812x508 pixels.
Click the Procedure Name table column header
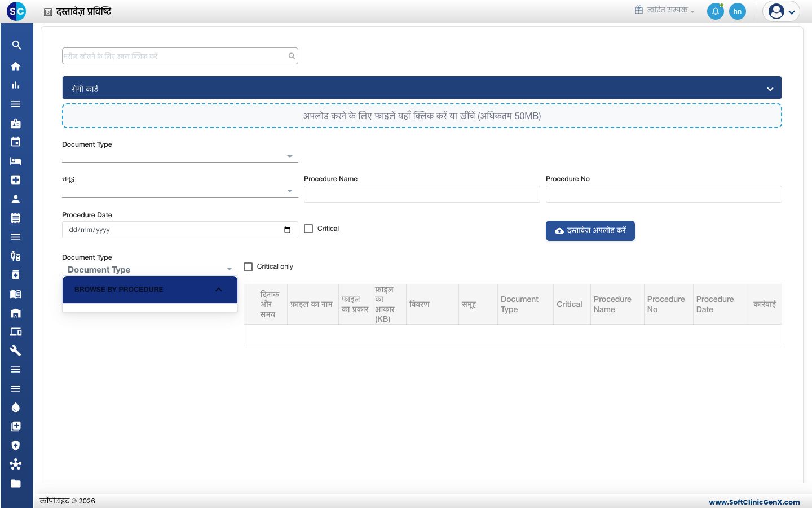pyautogui.click(x=617, y=304)
